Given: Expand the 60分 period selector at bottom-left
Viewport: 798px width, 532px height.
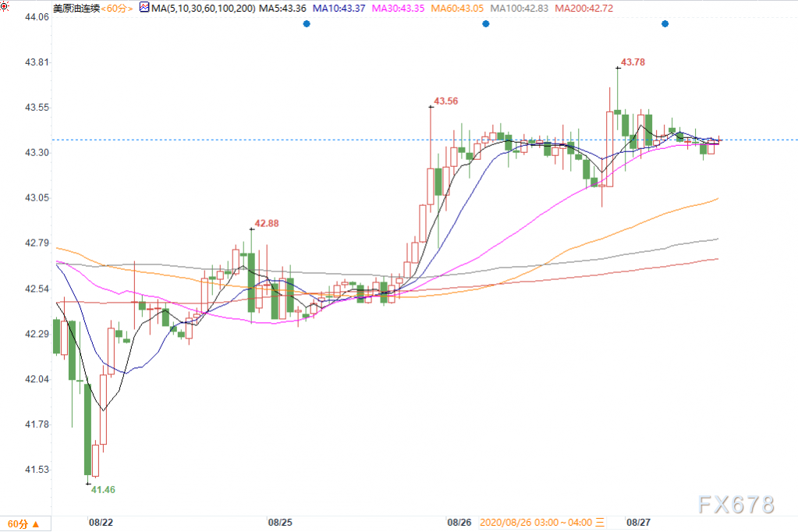Looking at the screenshot, I should coord(23,524).
